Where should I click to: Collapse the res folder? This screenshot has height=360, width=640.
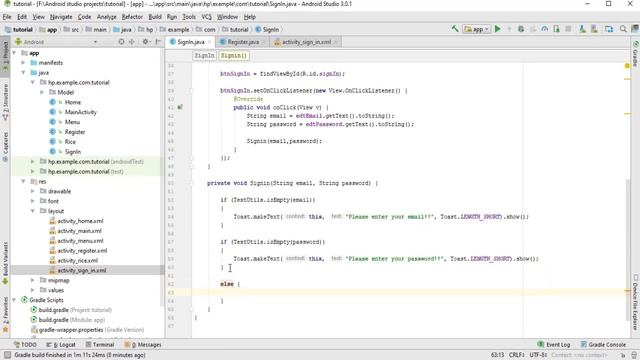click(23, 181)
